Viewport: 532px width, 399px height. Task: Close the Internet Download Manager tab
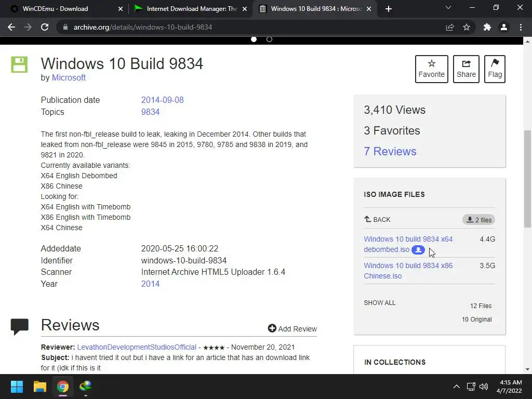click(245, 9)
